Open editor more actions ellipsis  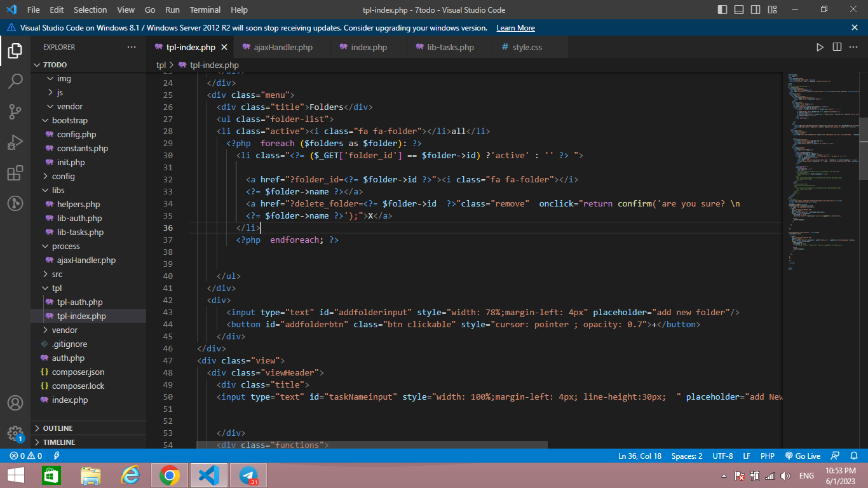(x=855, y=47)
